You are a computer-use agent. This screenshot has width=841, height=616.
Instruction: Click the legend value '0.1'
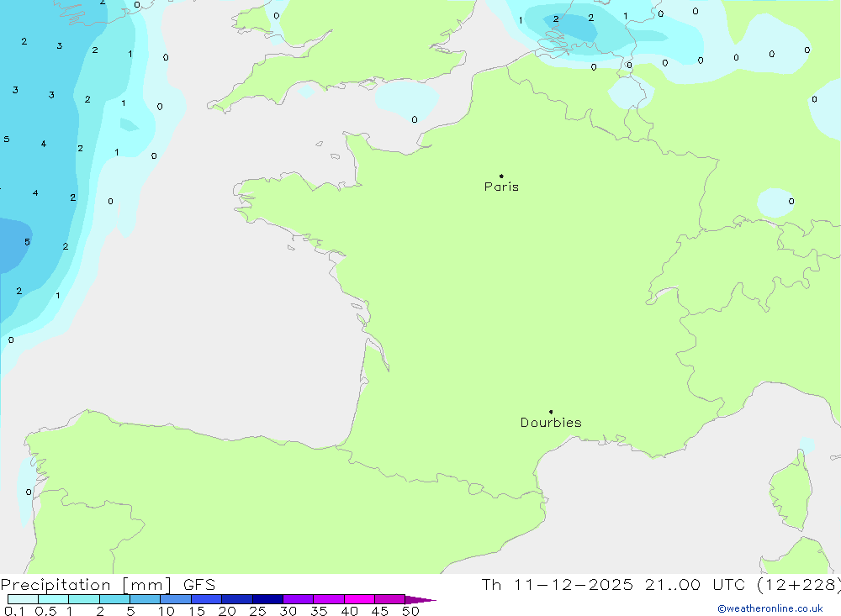14,611
